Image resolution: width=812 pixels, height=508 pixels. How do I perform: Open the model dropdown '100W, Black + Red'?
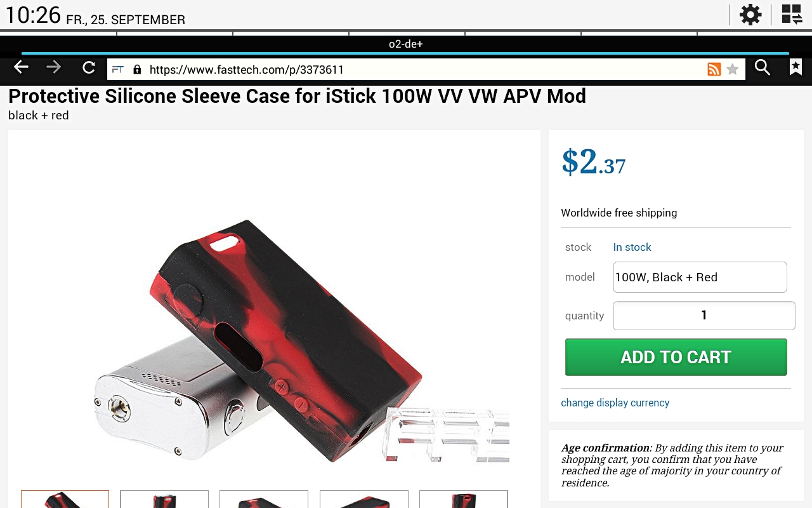point(700,277)
